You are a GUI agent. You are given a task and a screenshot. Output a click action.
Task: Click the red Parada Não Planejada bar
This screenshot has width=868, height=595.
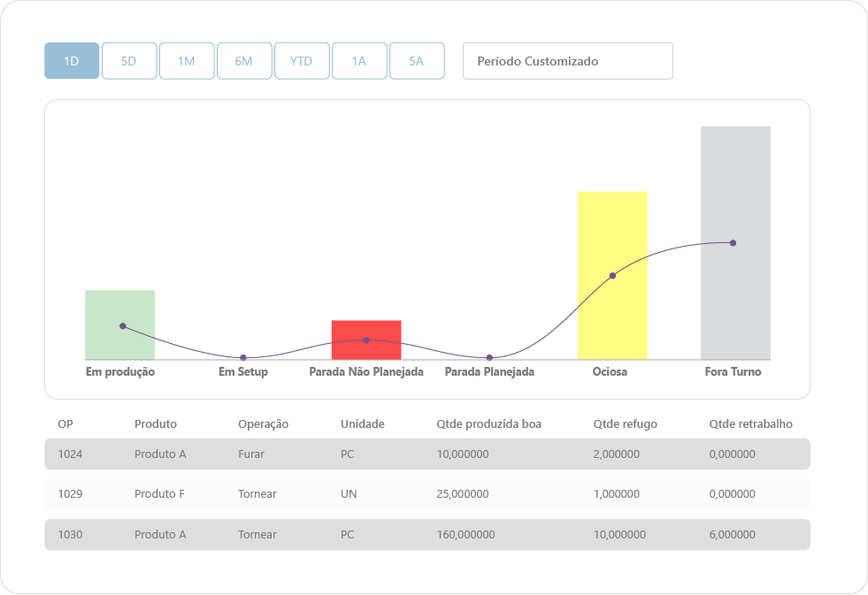(x=366, y=339)
